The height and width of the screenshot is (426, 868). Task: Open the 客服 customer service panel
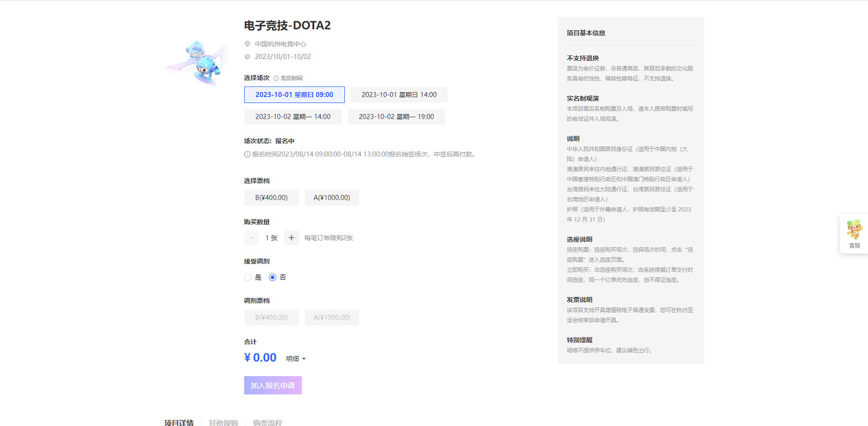tap(854, 233)
